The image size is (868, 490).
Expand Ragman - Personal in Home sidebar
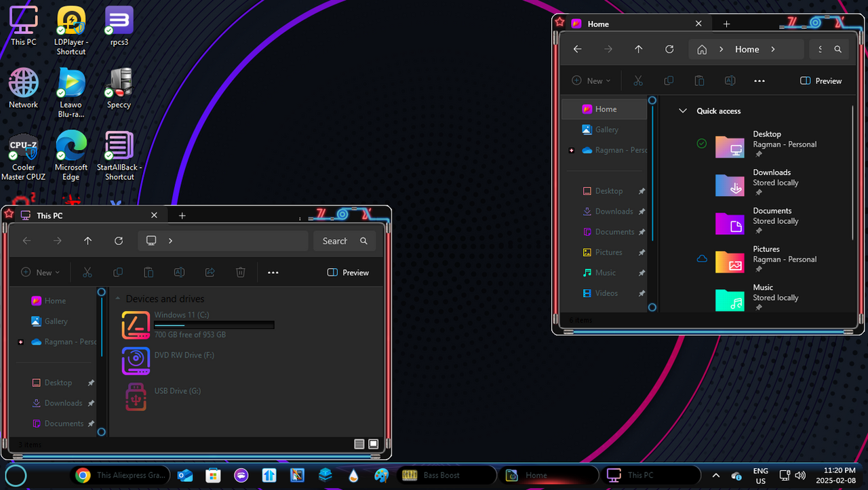tap(572, 150)
